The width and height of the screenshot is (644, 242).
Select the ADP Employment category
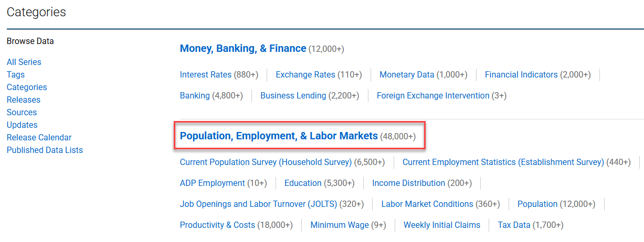213,183
